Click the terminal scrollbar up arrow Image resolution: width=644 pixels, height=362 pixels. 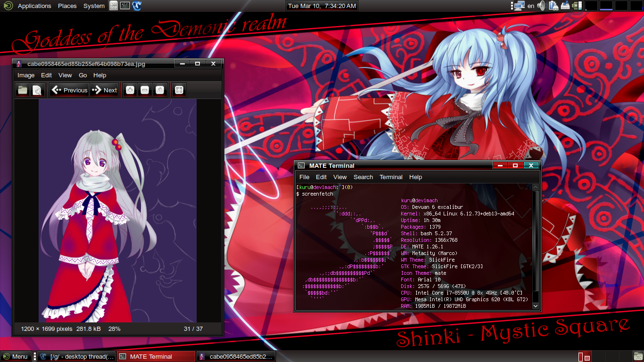coord(535,187)
